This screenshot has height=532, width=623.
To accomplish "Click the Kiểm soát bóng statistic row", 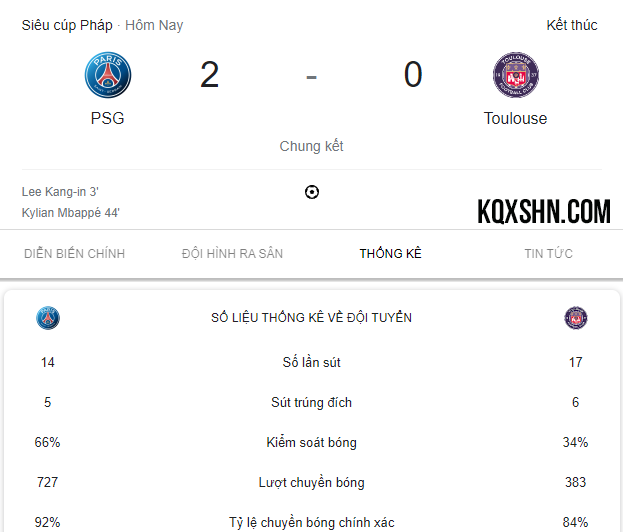I will 312,442.
